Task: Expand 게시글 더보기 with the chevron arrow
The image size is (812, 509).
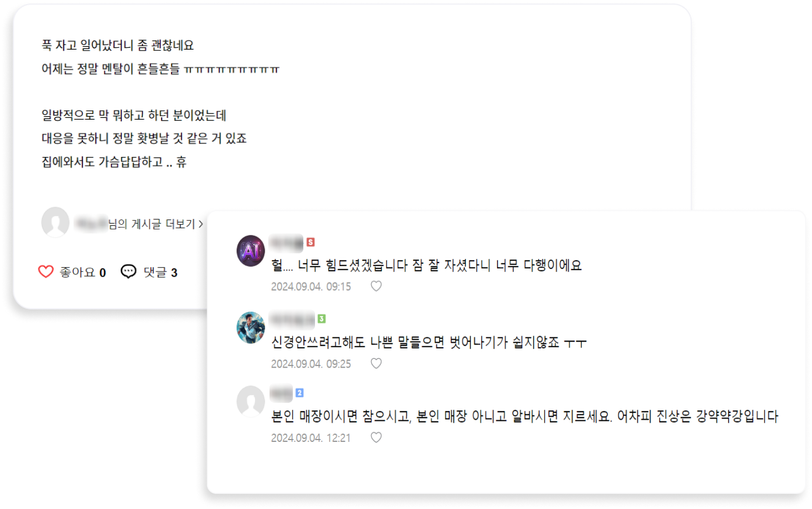Action: point(201,224)
